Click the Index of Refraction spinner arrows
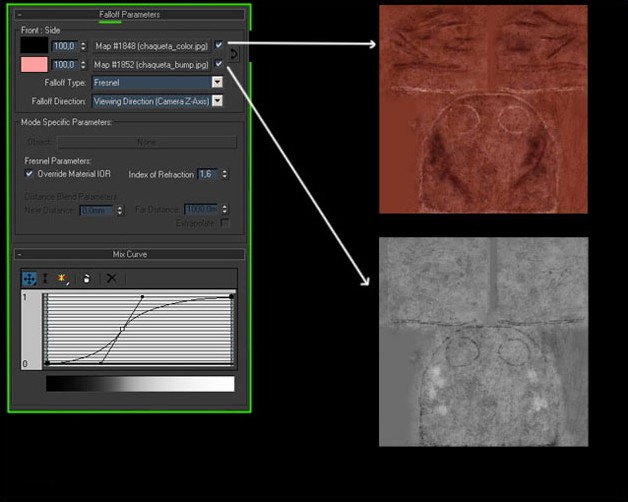 [224, 174]
